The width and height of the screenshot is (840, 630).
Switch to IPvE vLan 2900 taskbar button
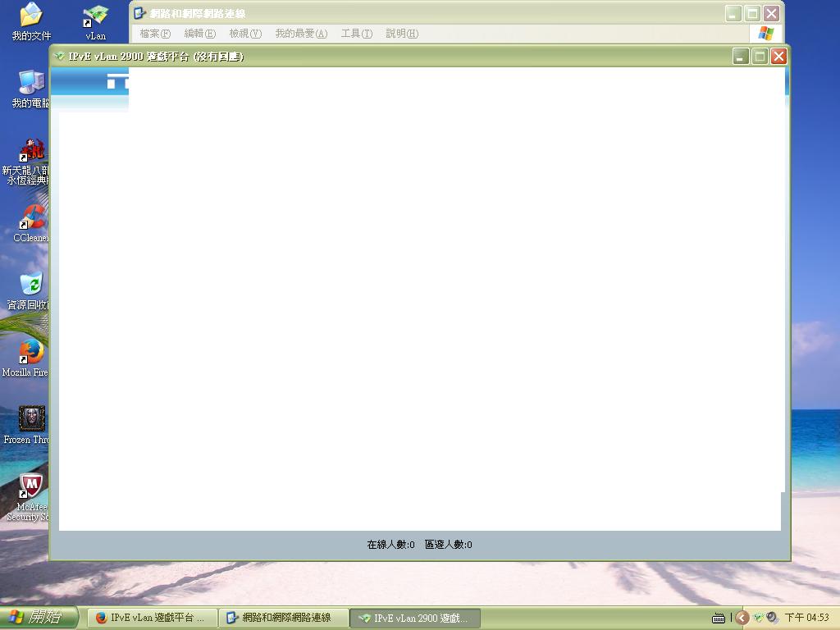[415, 618]
